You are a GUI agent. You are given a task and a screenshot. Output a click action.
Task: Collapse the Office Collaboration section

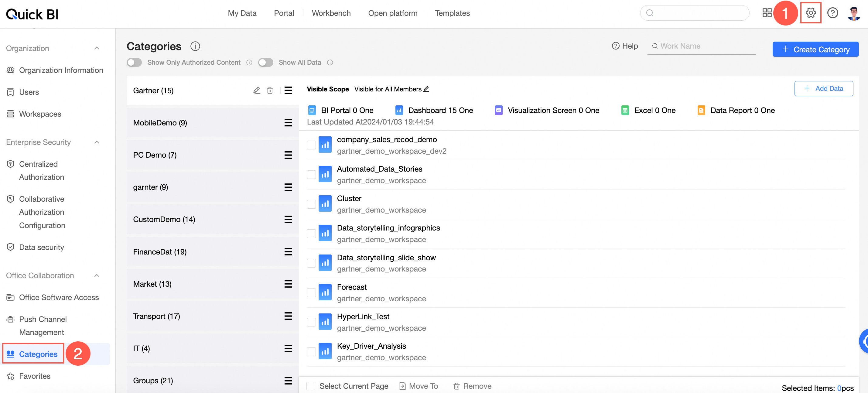[97, 275]
